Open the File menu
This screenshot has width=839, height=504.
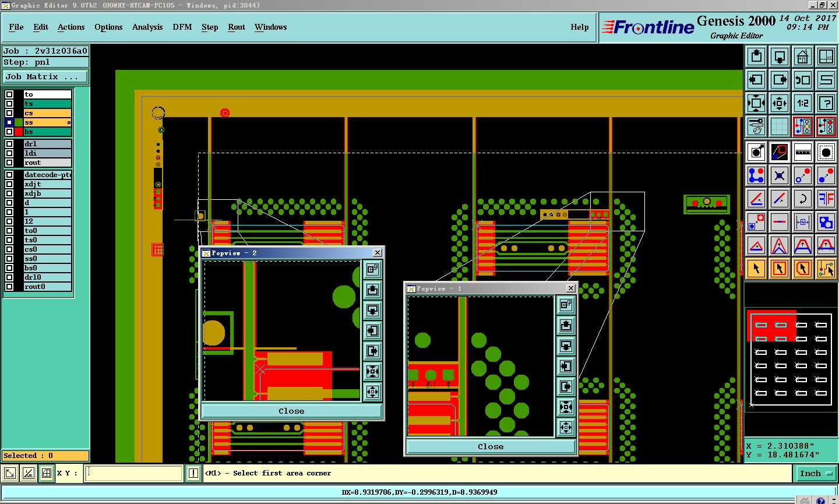pos(16,27)
